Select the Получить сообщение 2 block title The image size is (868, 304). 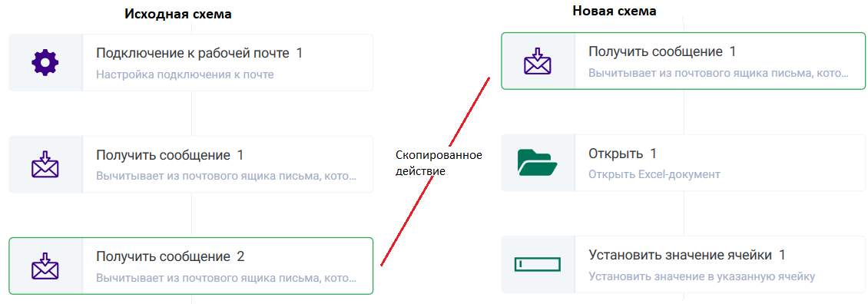click(x=170, y=256)
